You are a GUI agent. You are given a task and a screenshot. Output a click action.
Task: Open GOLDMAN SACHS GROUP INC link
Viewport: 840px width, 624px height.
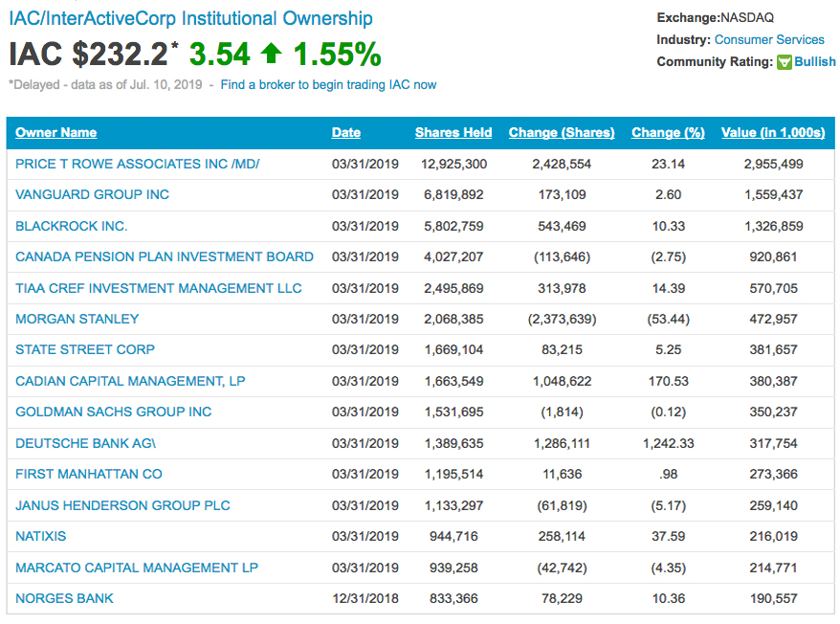(114, 412)
